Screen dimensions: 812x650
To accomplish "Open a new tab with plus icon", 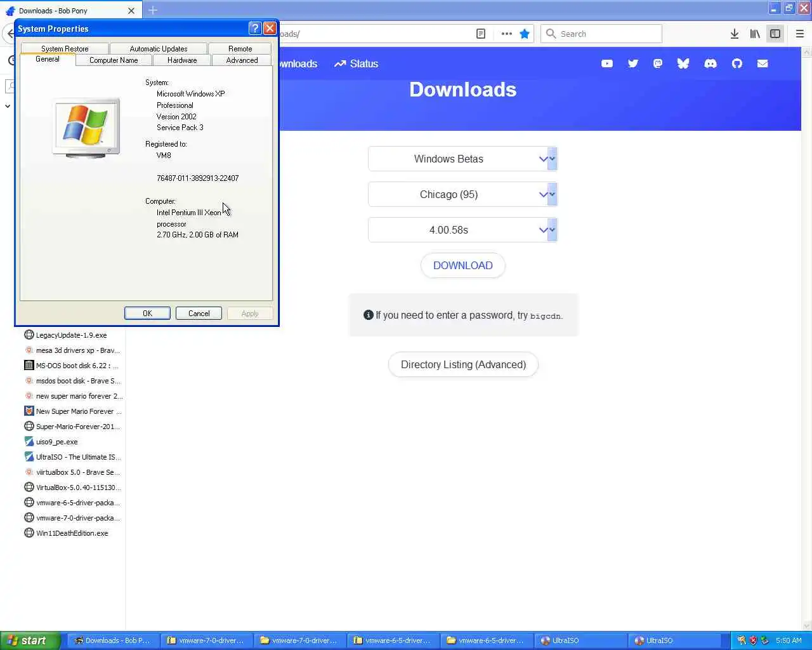I will pyautogui.click(x=153, y=10).
